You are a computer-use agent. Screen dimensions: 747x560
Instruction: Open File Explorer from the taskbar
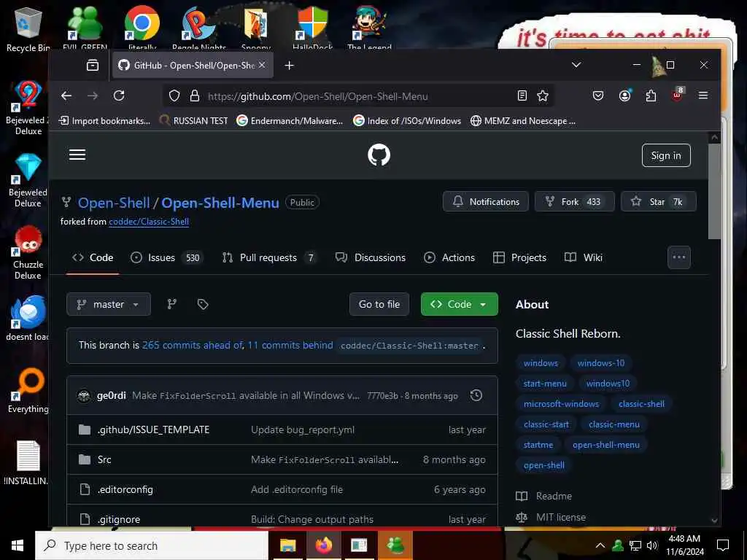287,545
